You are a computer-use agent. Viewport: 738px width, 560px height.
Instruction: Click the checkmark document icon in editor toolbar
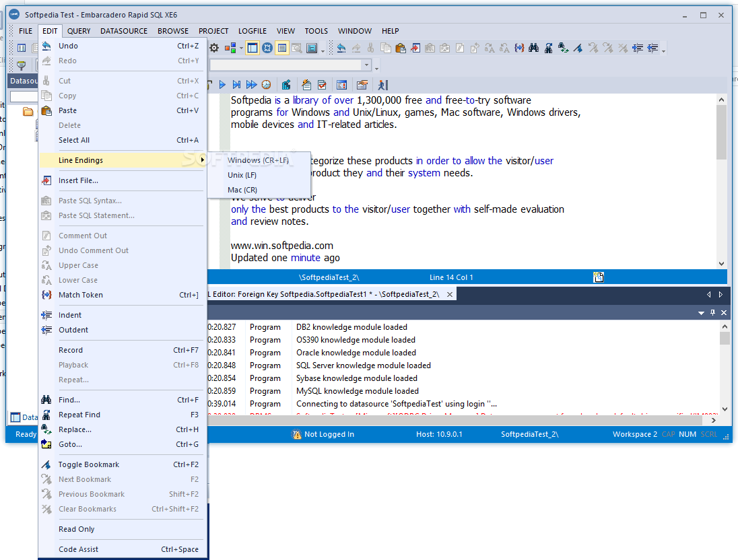322,85
